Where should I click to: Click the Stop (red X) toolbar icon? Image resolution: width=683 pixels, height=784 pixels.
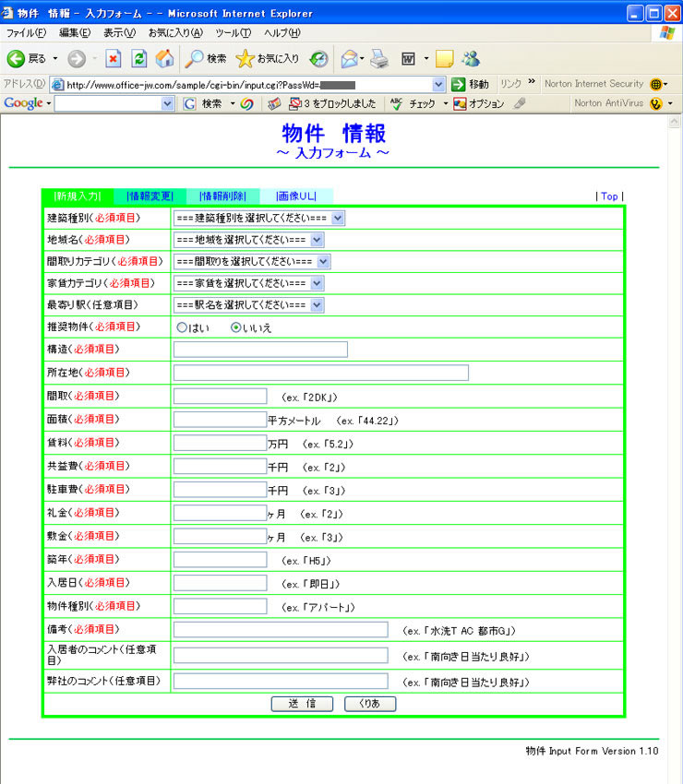pyautogui.click(x=114, y=59)
